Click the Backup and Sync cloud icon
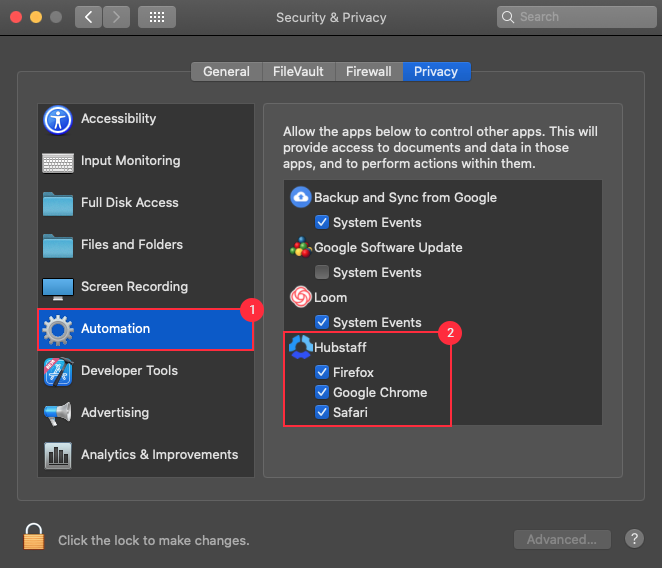Viewport: 662px width, 568px height. tap(301, 197)
